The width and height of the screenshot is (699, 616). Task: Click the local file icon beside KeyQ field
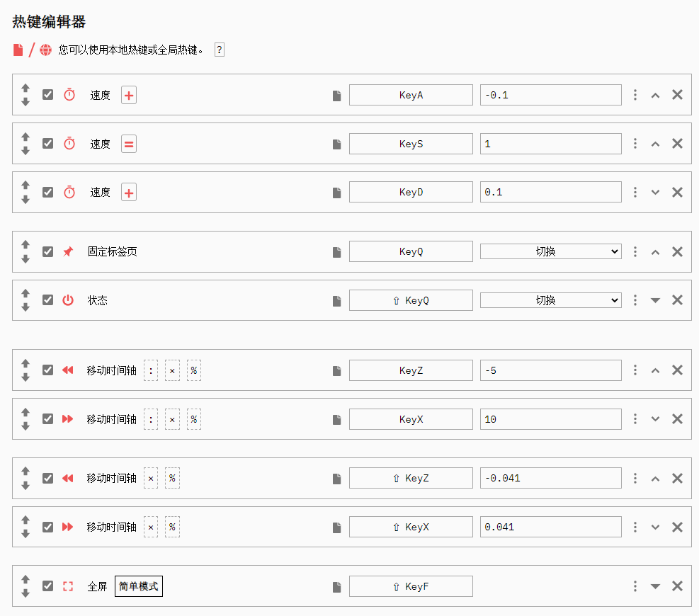tap(337, 252)
